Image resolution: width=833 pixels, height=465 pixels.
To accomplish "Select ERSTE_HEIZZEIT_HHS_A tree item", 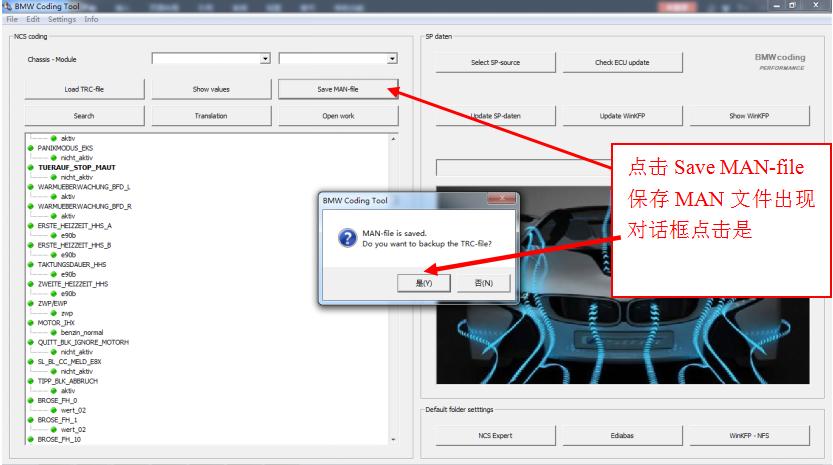I will pos(74,226).
